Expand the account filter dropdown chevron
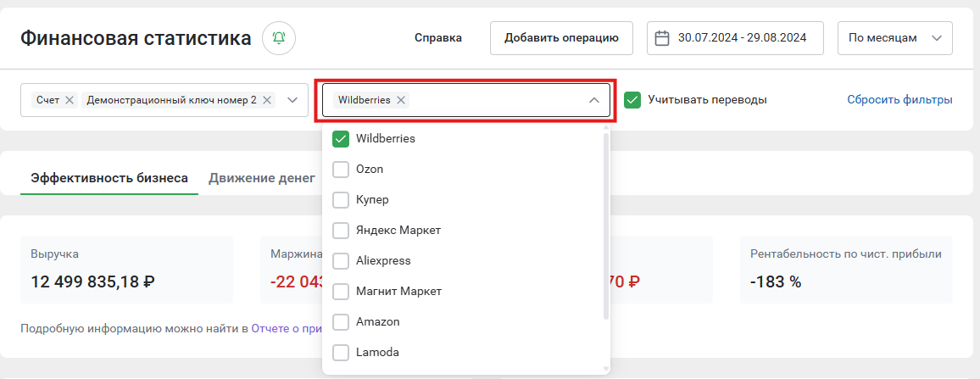This screenshot has width=980, height=379. click(292, 100)
